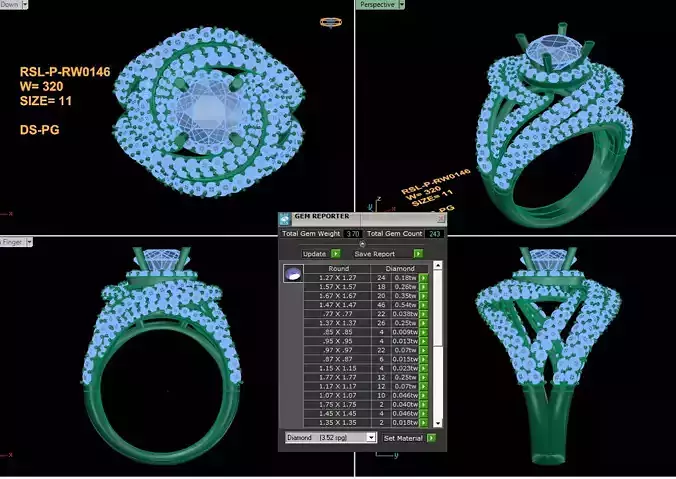Image resolution: width=676 pixels, height=479 pixels.
Task: Click green arrow for 1.17 X 1.17 row
Action: pyautogui.click(x=423, y=386)
